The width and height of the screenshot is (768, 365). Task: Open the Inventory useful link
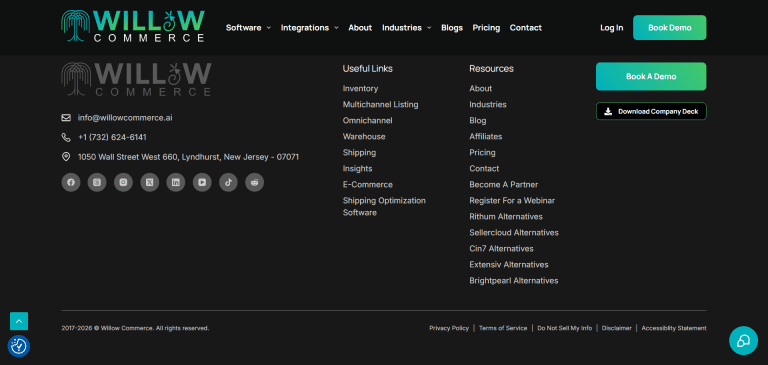tap(360, 89)
